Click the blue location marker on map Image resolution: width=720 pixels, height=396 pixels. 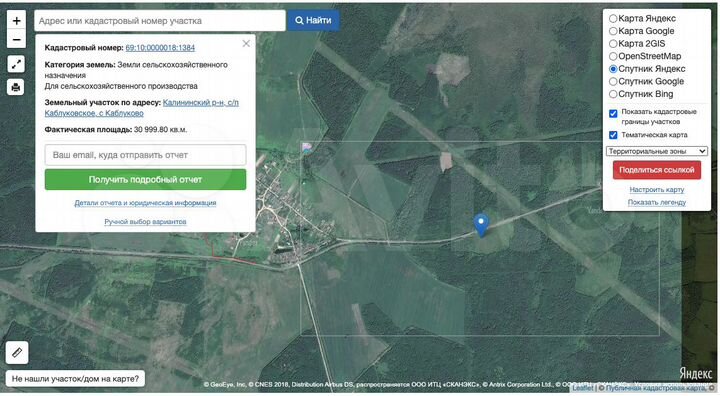tap(481, 225)
